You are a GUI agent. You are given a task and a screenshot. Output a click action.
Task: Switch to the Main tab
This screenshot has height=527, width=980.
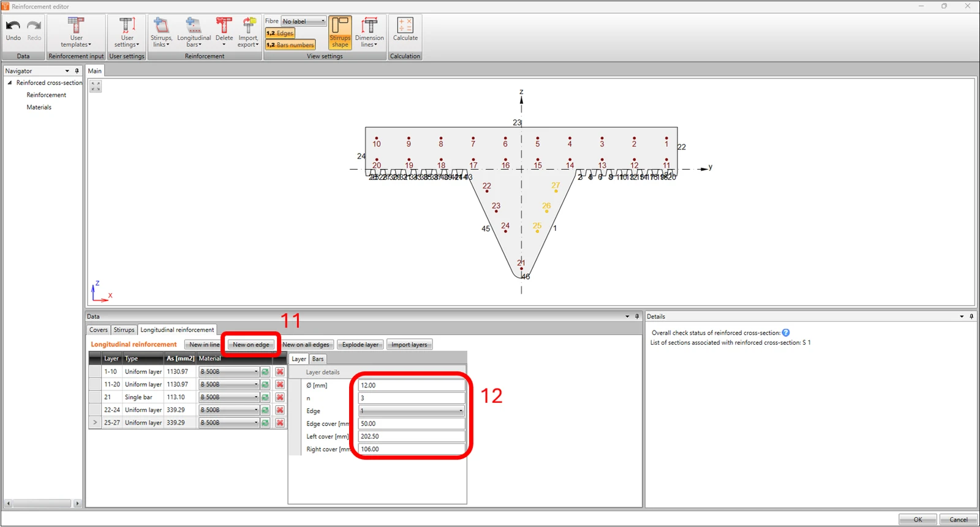point(95,71)
